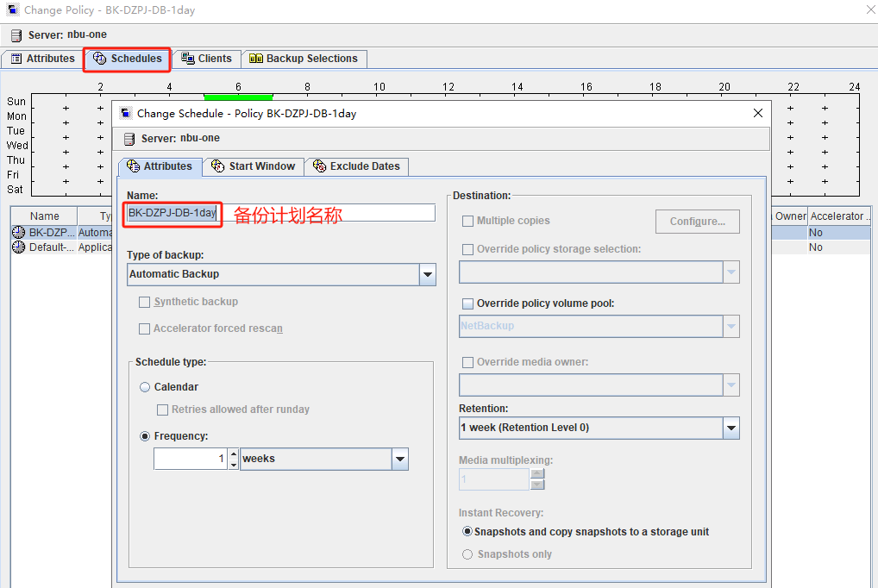Click the Change Policy window title icon
The height and width of the screenshot is (588, 878).
13,9
